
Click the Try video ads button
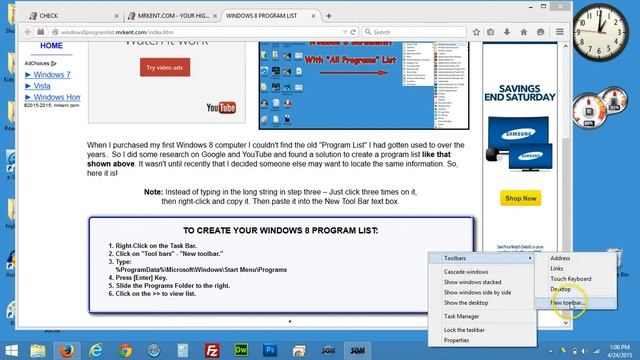(165, 67)
